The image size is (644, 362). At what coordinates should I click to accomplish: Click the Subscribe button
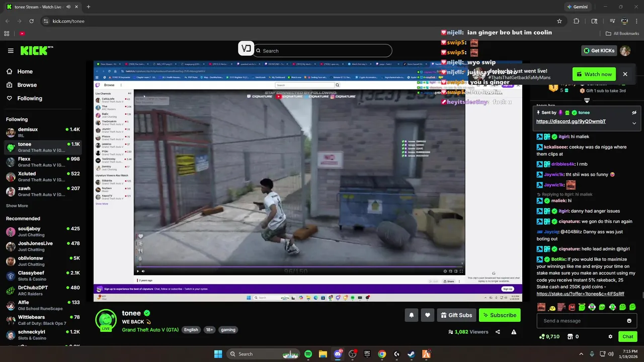click(x=500, y=315)
